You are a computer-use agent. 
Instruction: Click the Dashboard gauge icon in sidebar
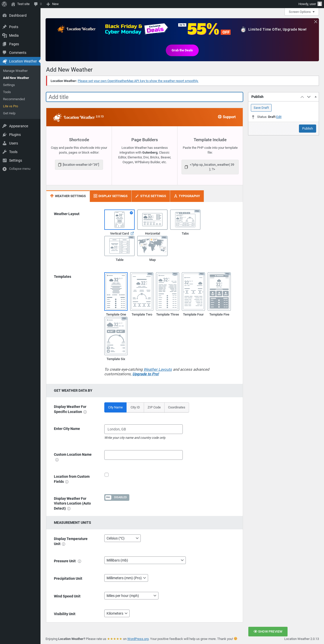pos(5,15)
